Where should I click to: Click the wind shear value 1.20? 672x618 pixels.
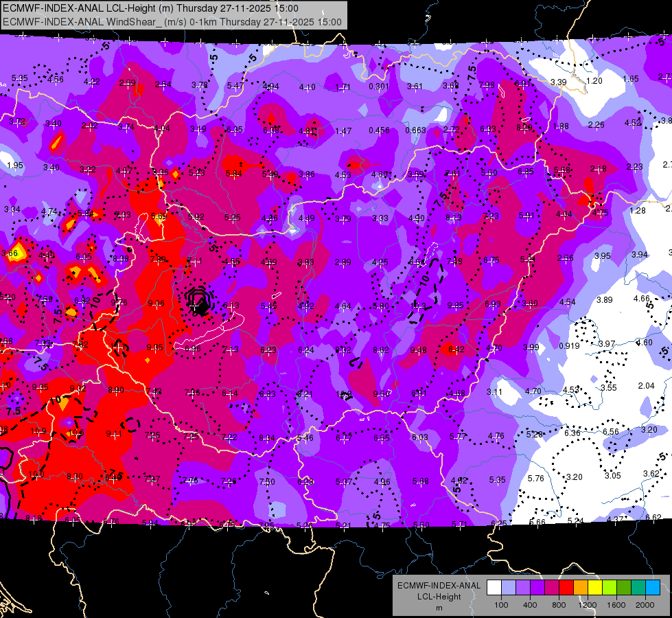click(594, 81)
